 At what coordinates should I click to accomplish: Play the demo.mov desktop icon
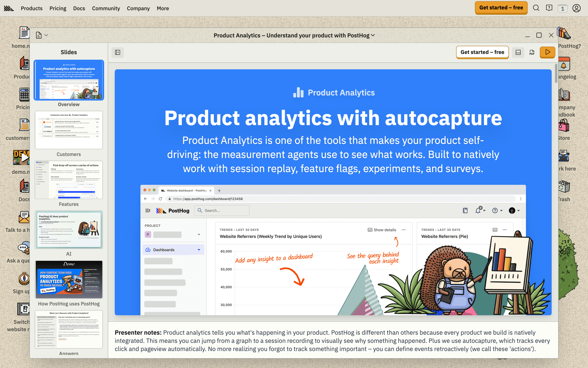22,158
